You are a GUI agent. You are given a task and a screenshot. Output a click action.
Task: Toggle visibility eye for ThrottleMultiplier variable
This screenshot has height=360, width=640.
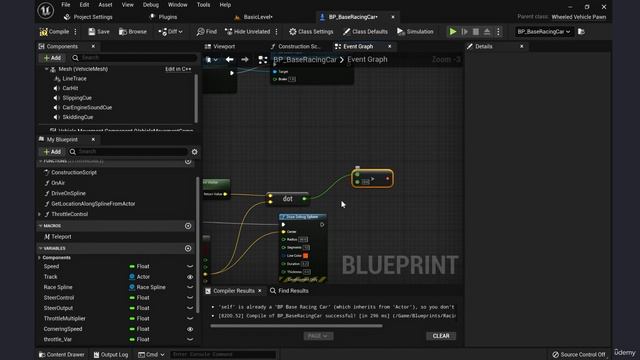[x=190, y=318]
